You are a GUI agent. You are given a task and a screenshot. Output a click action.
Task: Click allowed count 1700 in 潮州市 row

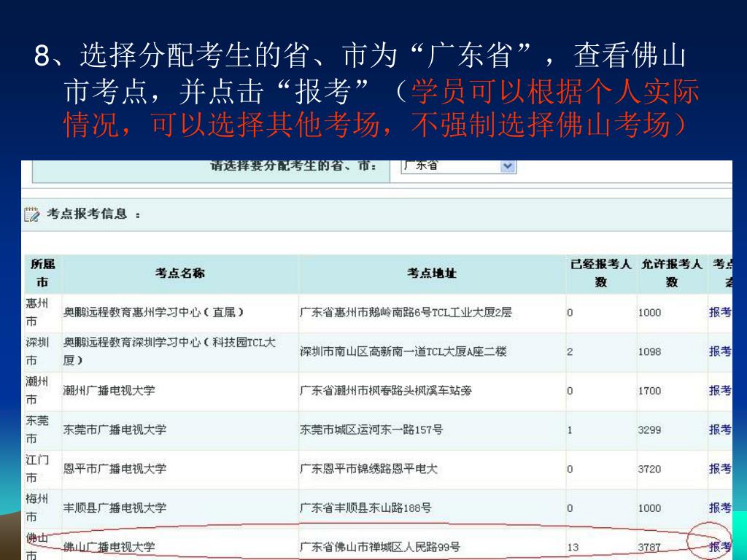tap(650, 391)
